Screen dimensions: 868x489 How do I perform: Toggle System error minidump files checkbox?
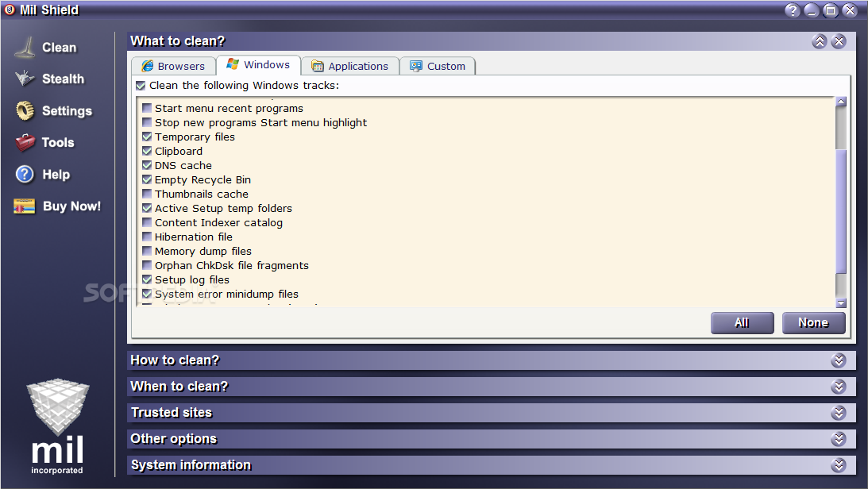(x=147, y=295)
